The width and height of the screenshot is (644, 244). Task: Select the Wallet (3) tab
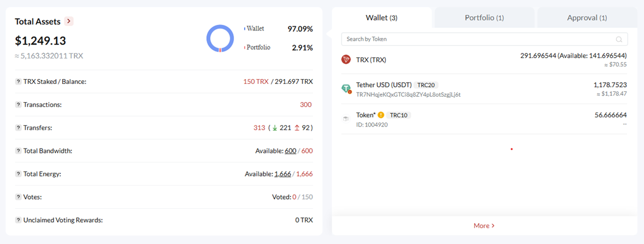point(382,18)
